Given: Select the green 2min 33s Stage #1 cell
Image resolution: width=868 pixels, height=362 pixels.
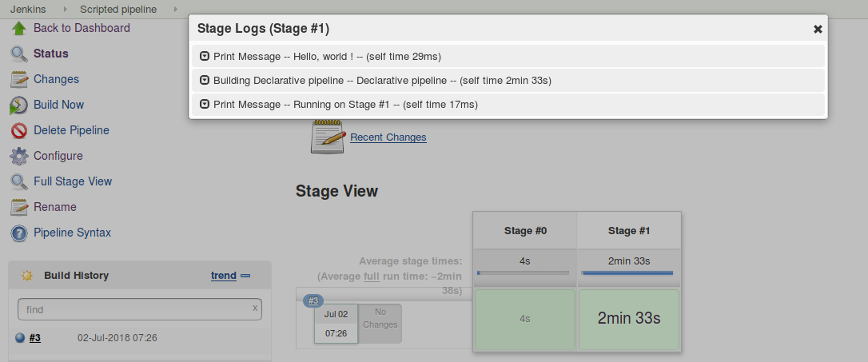Looking at the screenshot, I should 629,320.
